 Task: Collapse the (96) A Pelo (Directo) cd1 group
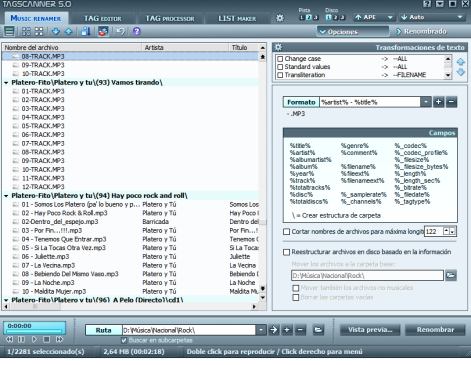[6, 300]
